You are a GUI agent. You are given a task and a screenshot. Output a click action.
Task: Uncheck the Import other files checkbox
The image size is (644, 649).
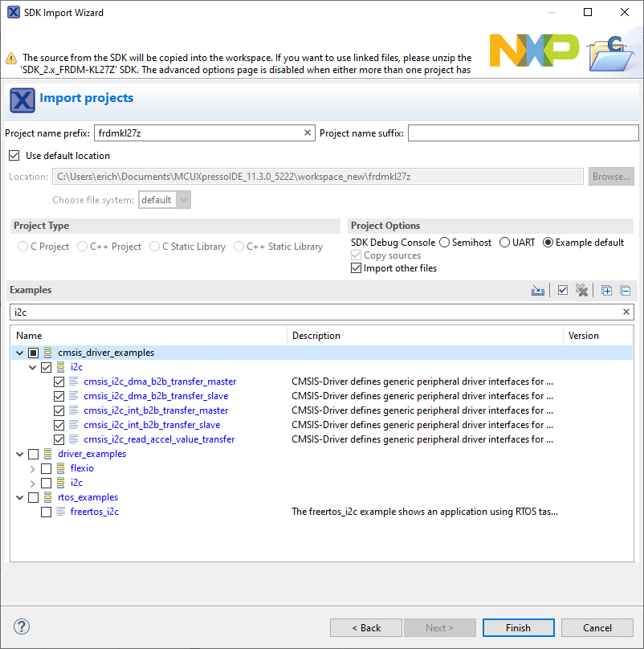tap(356, 267)
